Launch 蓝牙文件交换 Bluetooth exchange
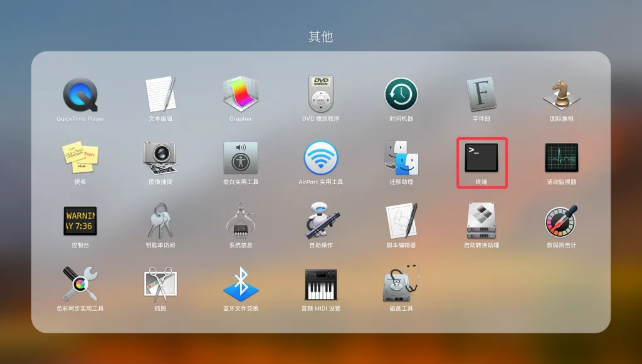 tap(241, 284)
